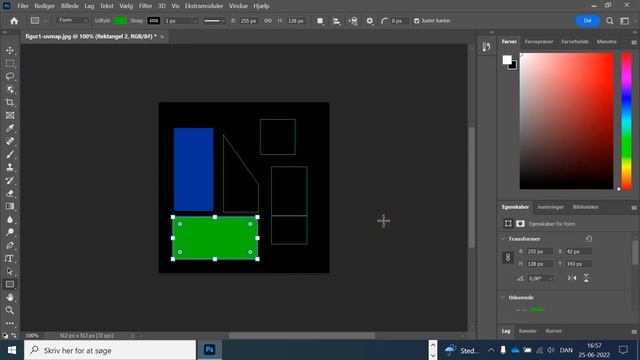The width and height of the screenshot is (640, 360).
Task: Click the X position field
Action: pyautogui.click(x=578, y=251)
